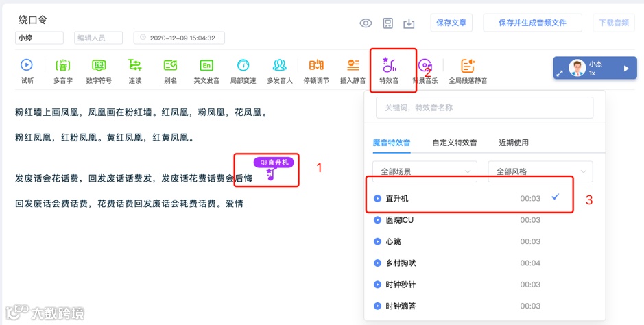Click the sound effect keyword search field
The width and height of the screenshot is (644, 325).
(x=485, y=108)
